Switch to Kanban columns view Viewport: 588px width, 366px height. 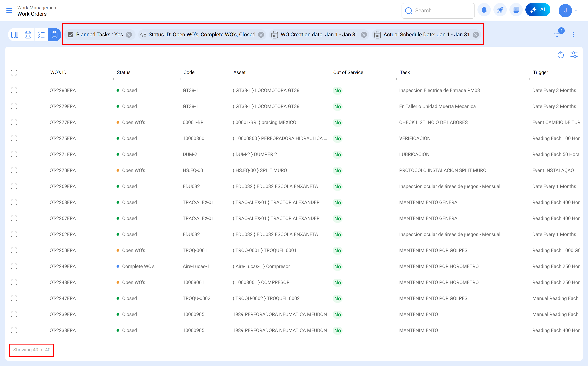pos(14,35)
